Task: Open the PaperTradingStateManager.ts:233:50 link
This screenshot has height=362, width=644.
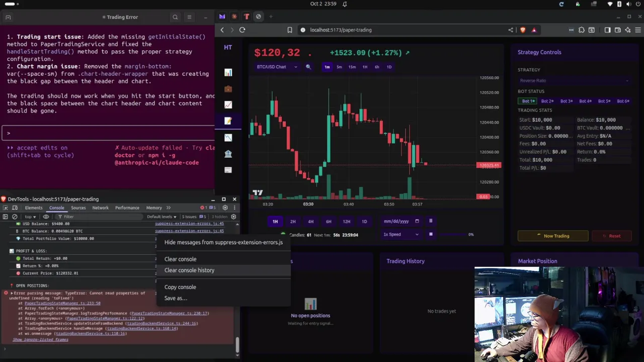Action: coord(62,303)
